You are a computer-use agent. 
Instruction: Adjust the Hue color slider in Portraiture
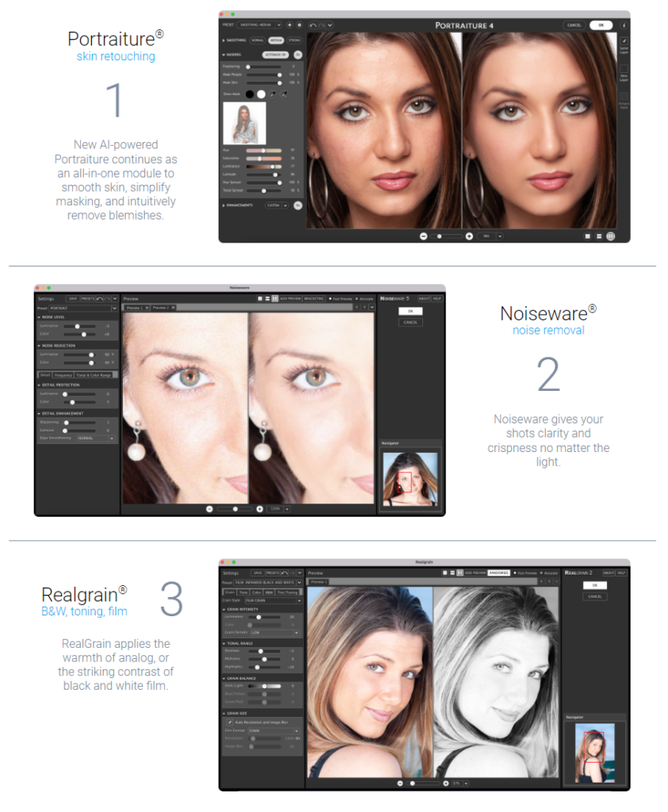(264, 150)
